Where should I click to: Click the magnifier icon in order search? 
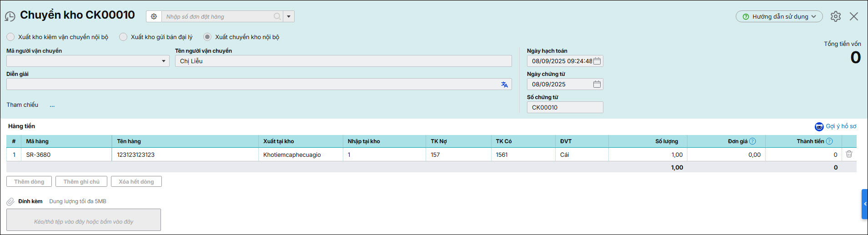(x=277, y=16)
